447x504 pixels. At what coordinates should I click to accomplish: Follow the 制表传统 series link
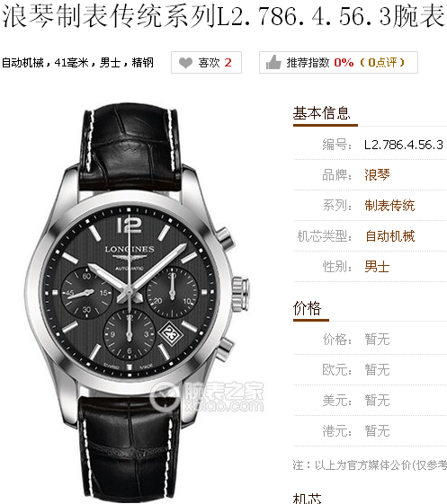(389, 206)
